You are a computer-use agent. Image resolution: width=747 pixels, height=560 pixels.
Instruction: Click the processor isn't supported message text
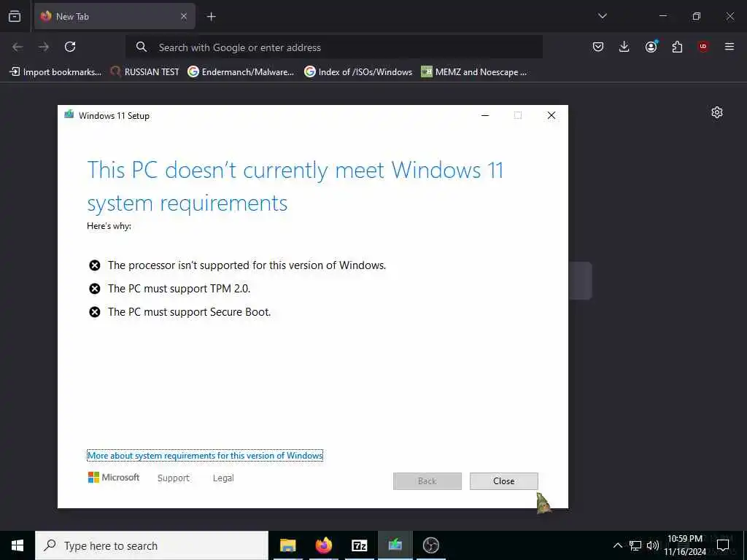[247, 265]
